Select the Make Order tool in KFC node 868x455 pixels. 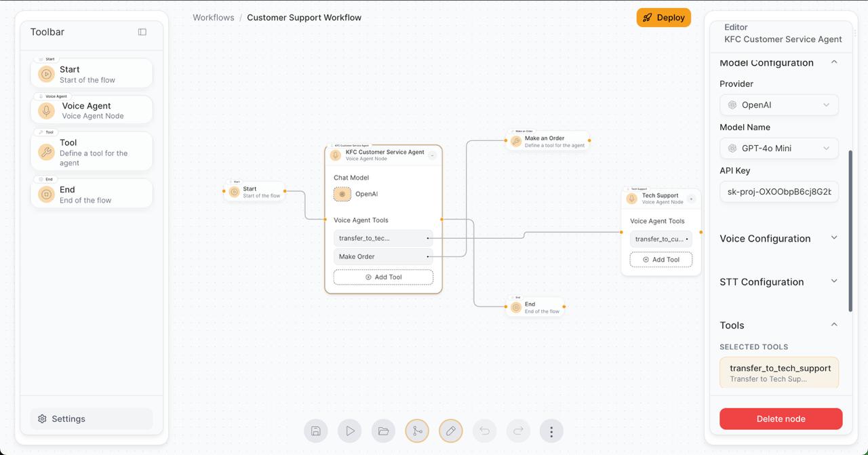(383, 256)
